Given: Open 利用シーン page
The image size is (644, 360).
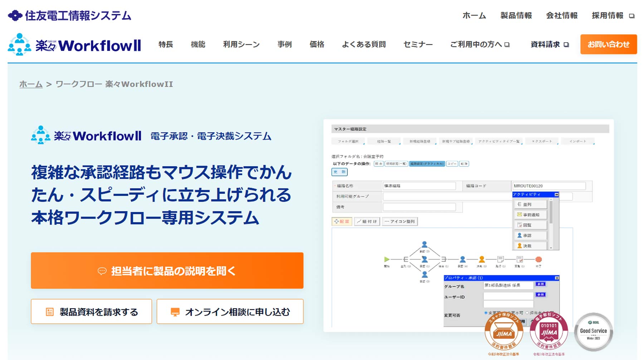Looking at the screenshot, I should (241, 44).
